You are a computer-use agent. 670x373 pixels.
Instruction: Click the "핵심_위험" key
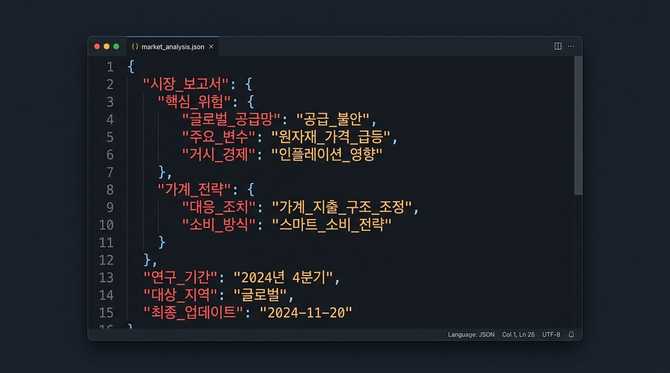(194, 102)
